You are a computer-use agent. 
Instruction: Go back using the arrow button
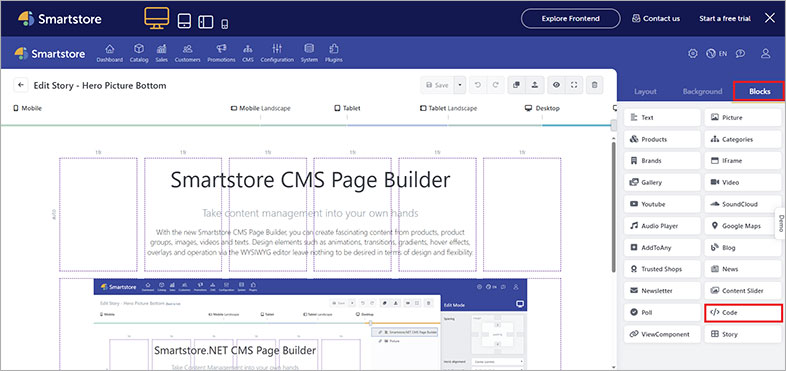[21, 85]
